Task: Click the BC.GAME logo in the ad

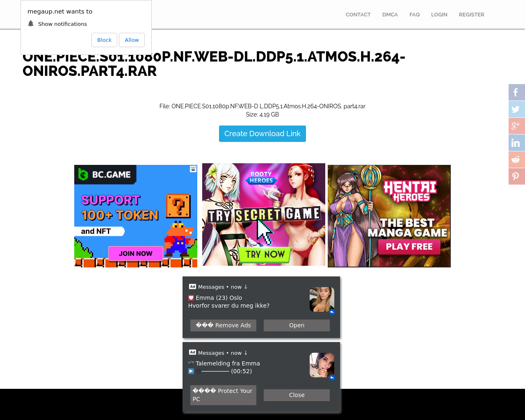Action: [105, 175]
